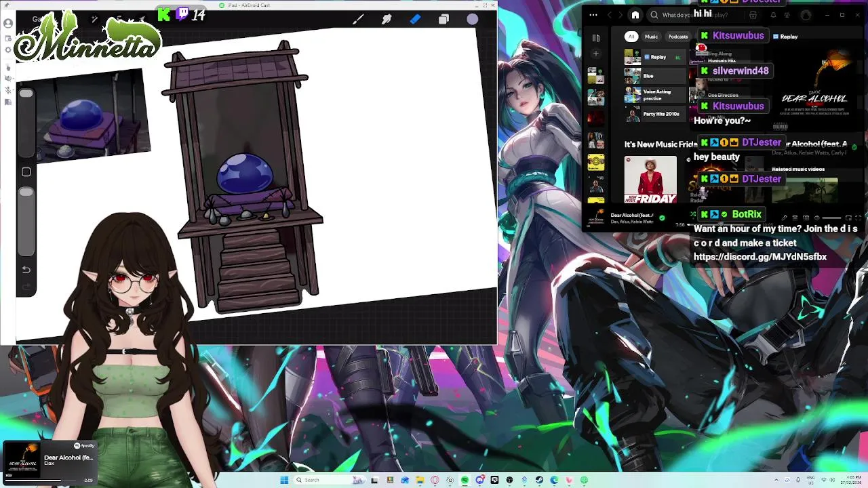This screenshot has width=868, height=488.
Task: Open File Explorer from taskbar
Action: [420, 480]
